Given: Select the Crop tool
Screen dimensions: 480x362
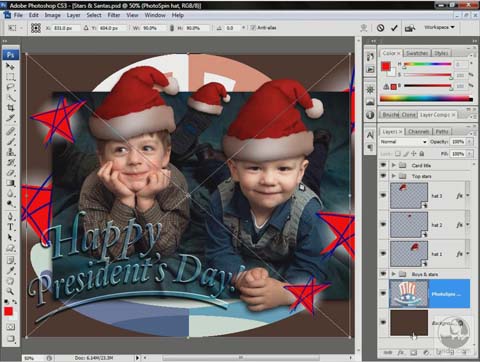Looking at the screenshot, I should click(x=10, y=108).
